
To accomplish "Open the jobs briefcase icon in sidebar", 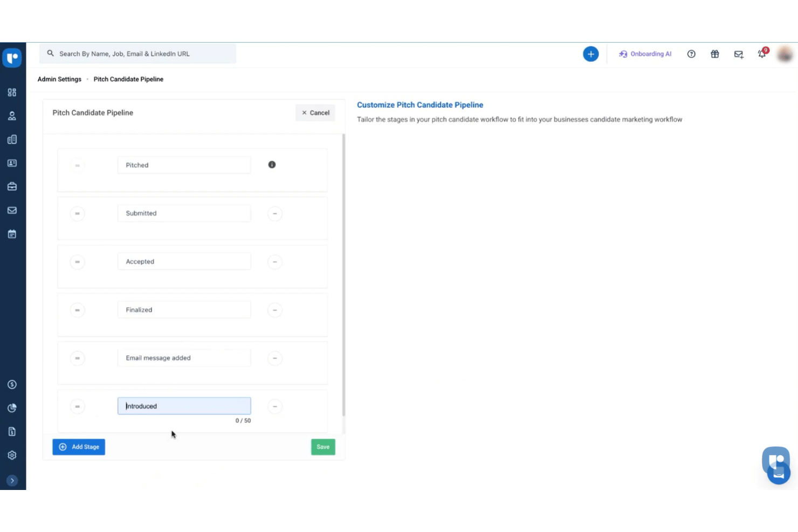I will [12, 186].
